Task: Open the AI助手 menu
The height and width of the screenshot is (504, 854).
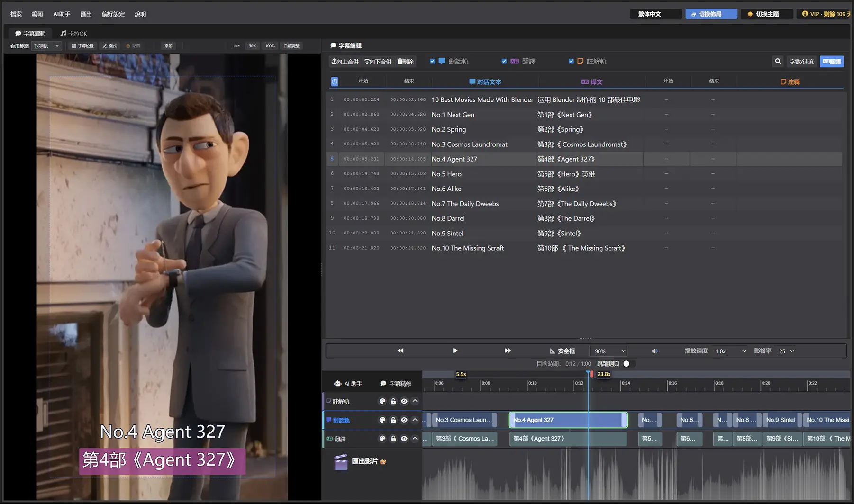Action: pyautogui.click(x=62, y=14)
